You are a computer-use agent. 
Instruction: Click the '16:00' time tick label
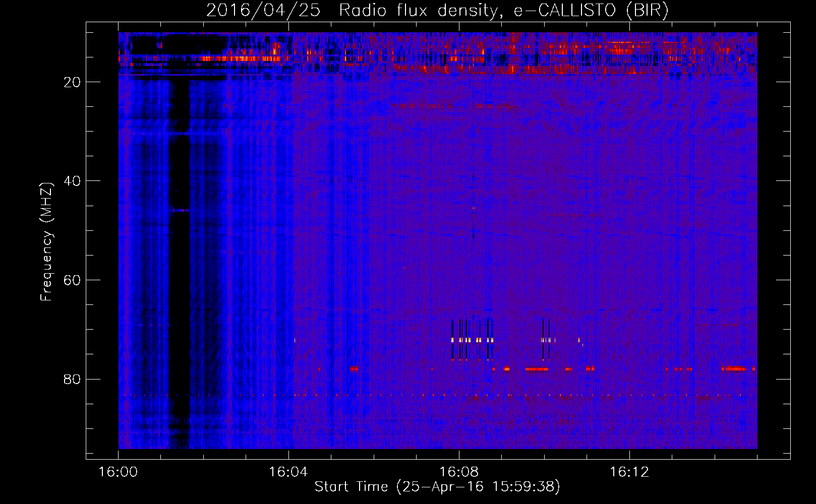point(118,472)
